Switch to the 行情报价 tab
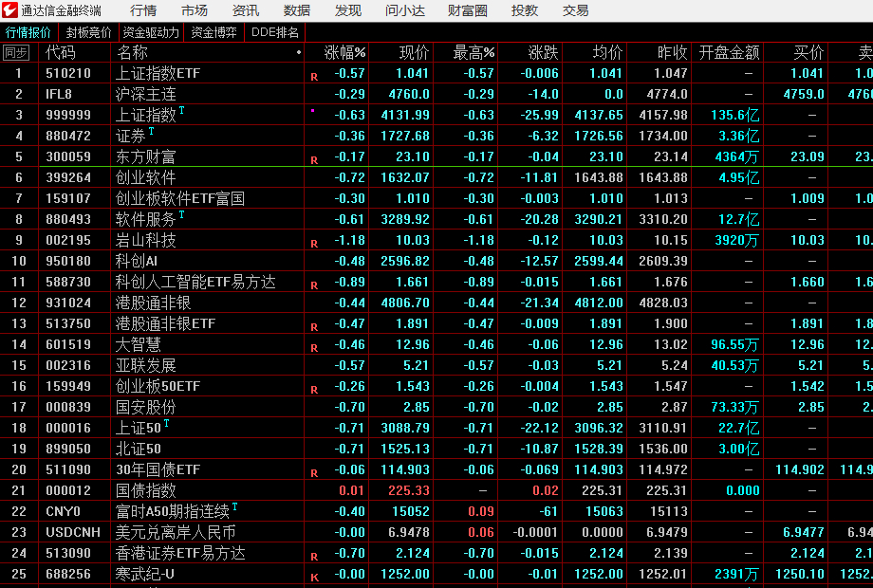This screenshot has height=588, width=873. 28,33
